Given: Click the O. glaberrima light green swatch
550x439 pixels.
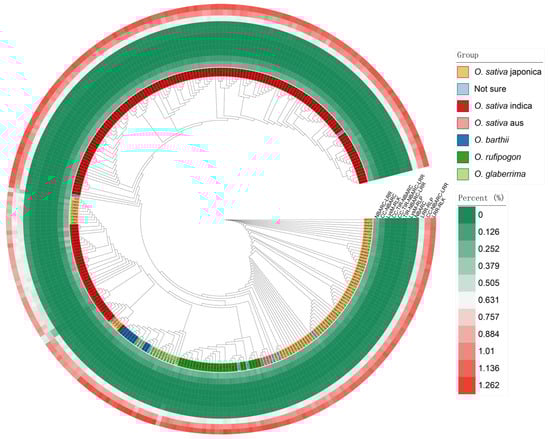Looking at the screenshot, I should tap(463, 174).
